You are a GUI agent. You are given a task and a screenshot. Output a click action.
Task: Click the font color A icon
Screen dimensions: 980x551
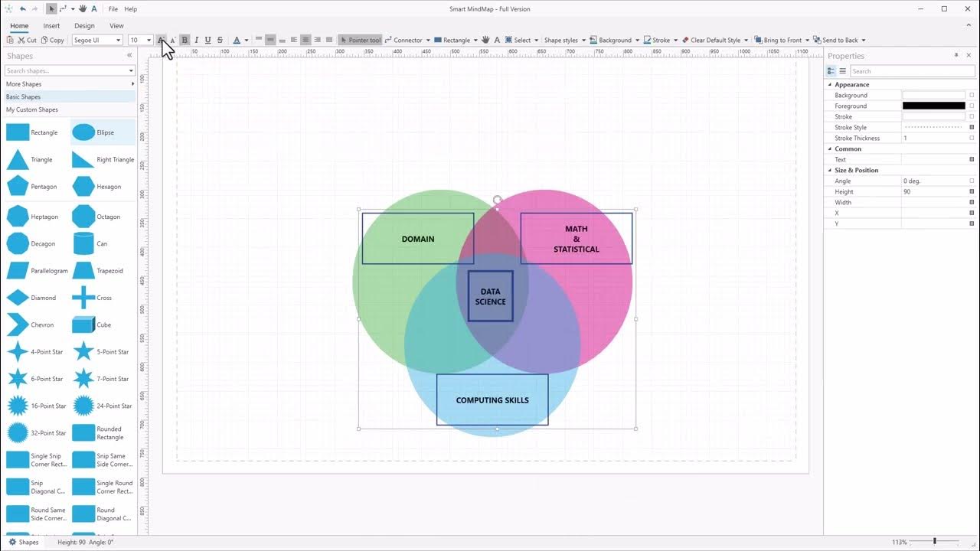(237, 40)
